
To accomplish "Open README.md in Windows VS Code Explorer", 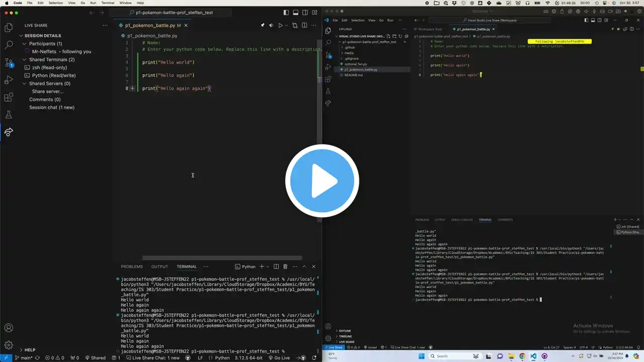I will 354,75.
